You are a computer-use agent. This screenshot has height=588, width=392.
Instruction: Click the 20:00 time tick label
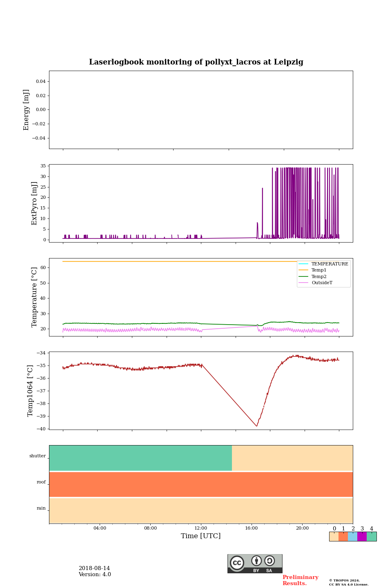pos(302,528)
